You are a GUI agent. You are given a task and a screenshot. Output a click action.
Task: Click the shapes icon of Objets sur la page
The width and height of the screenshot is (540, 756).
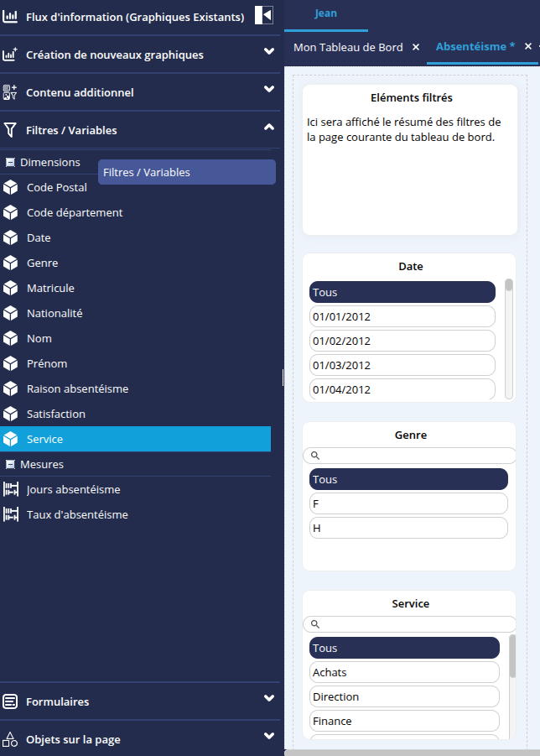[10, 739]
